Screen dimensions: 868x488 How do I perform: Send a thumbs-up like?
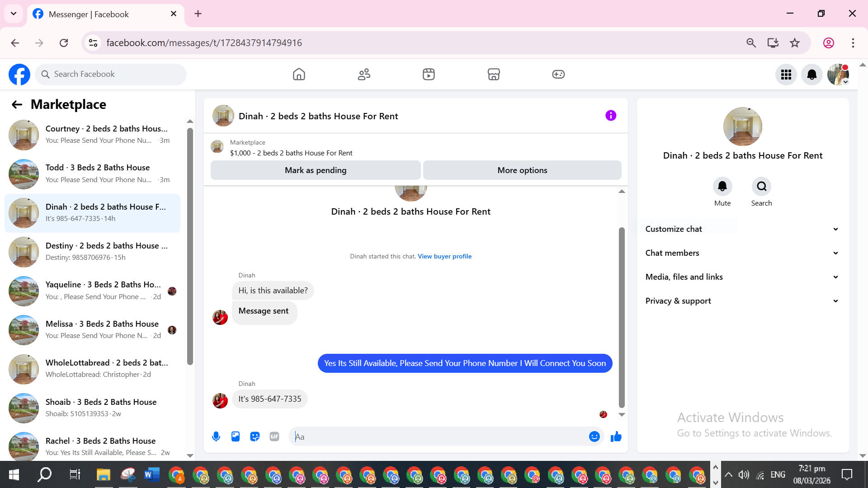point(616,436)
